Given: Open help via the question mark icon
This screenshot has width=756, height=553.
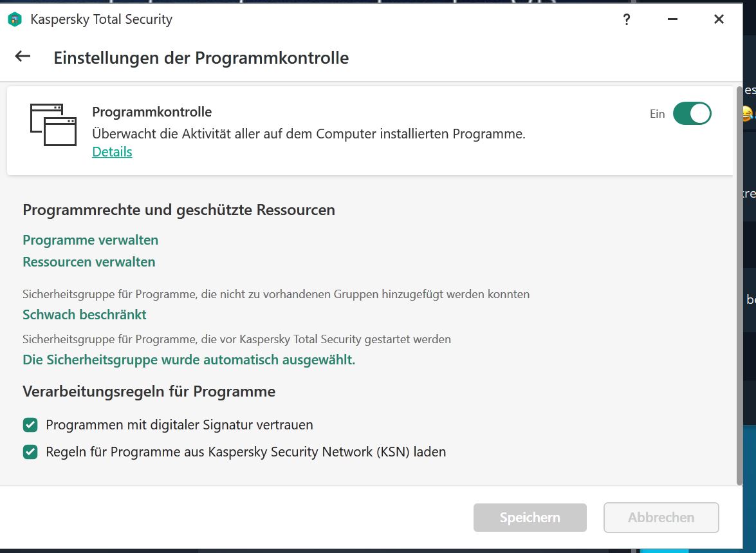Looking at the screenshot, I should (626, 19).
